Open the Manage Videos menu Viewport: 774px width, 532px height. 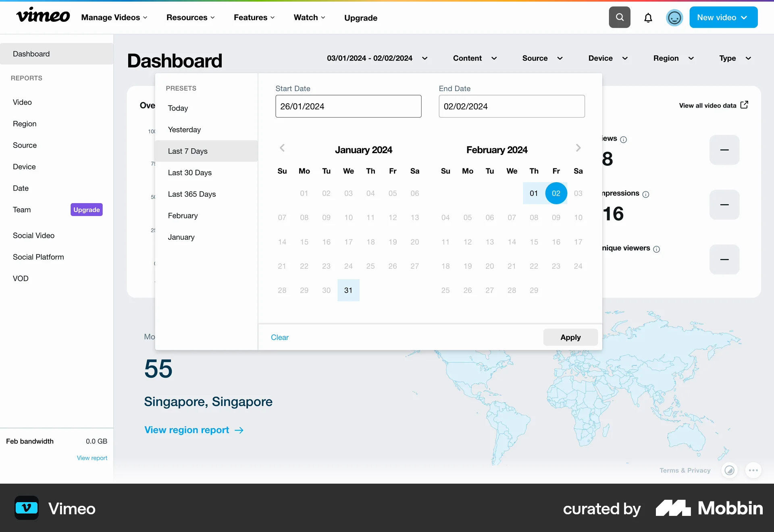coord(114,17)
